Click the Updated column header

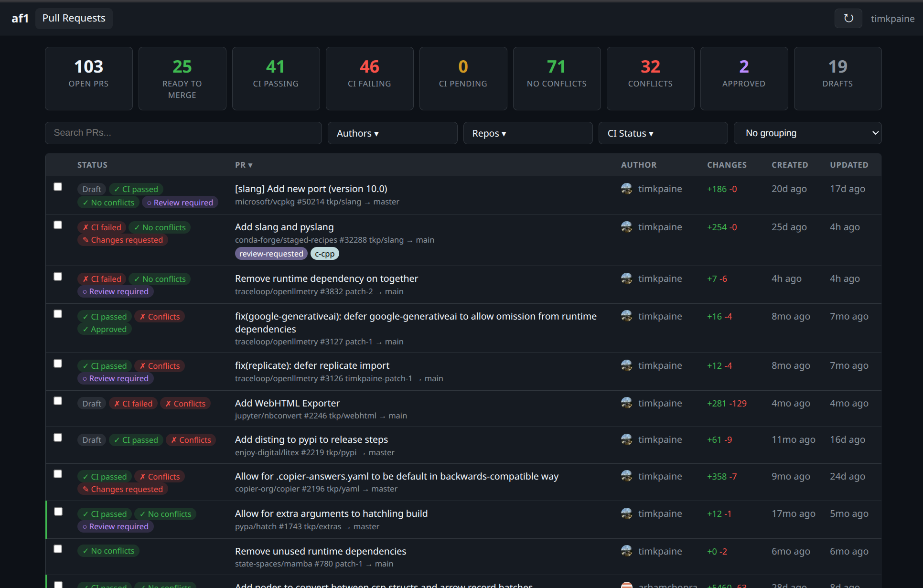click(x=849, y=165)
